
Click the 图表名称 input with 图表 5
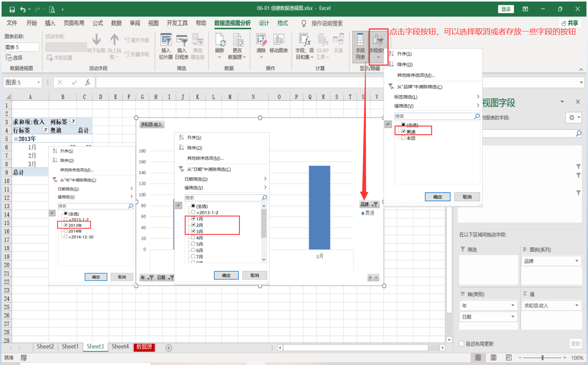(x=22, y=47)
